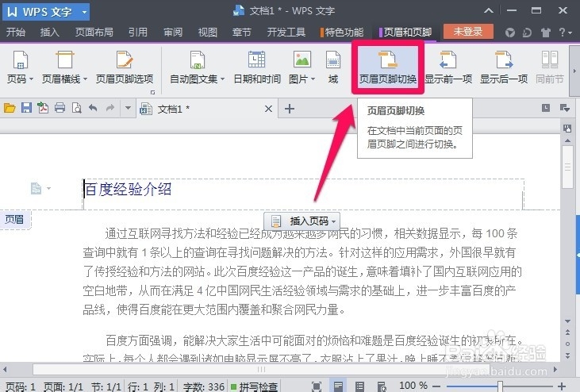Close the 文档1 document tab
The image size is (580, 392).
coord(268,109)
